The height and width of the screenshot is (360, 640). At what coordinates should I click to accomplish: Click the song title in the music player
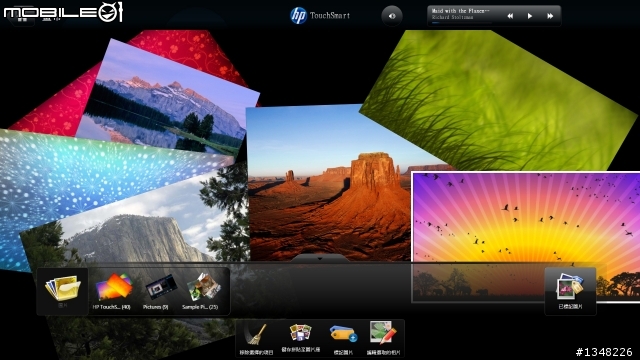[x=460, y=11]
